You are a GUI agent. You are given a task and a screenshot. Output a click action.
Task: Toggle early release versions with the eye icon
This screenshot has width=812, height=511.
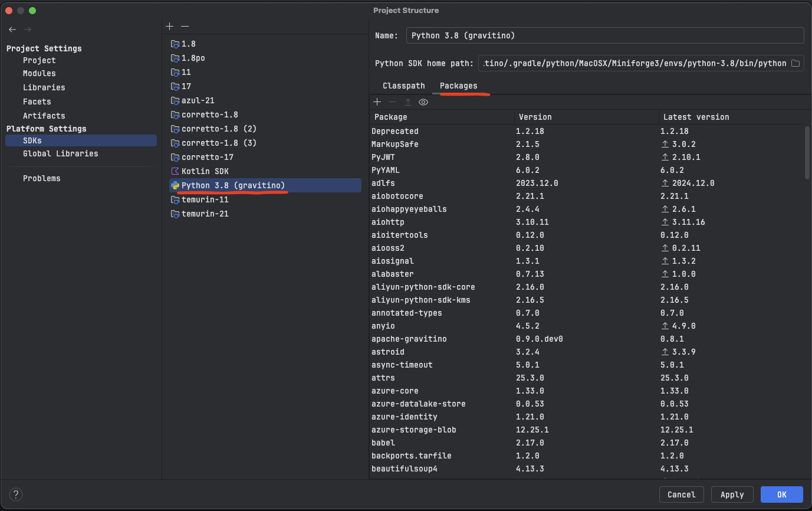(423, 101)
